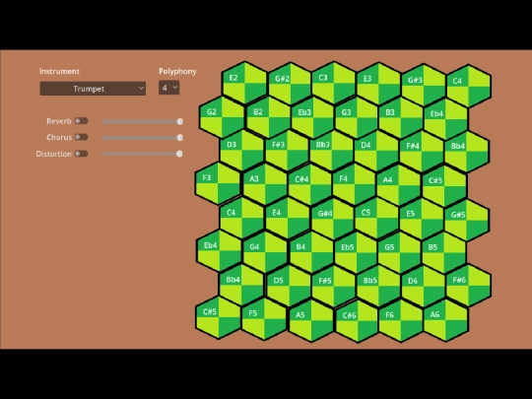
Task: Tap the B3 note hexagon
Action: [x=401, y=118]
